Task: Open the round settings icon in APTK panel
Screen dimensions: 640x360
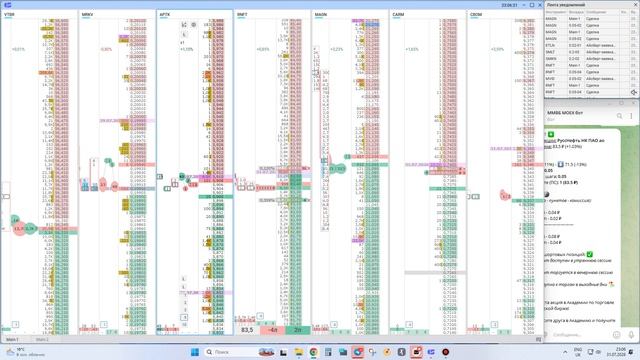Action: pos(193,25)
